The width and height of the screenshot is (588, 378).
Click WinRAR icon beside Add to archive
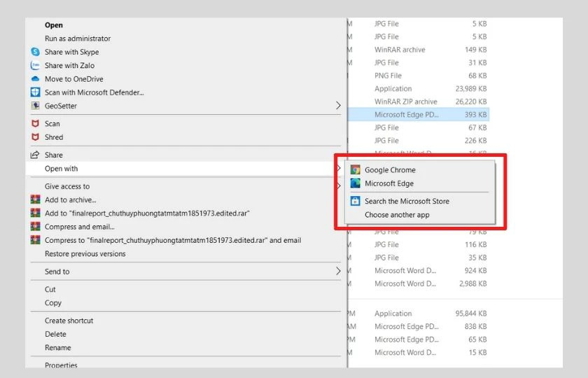35,199
